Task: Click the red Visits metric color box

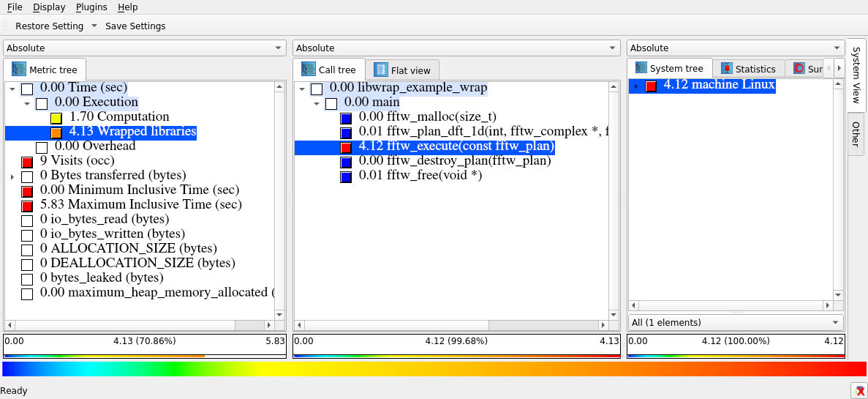Action: [x=27, y=162]
